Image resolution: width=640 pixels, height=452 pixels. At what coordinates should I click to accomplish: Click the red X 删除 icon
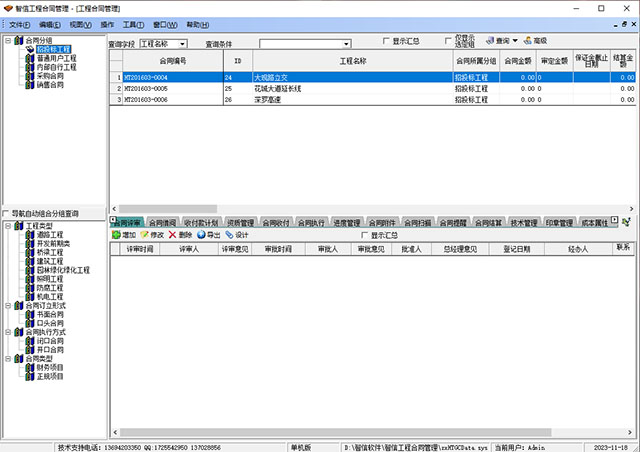pyautogui.click(x=172, y=235)
